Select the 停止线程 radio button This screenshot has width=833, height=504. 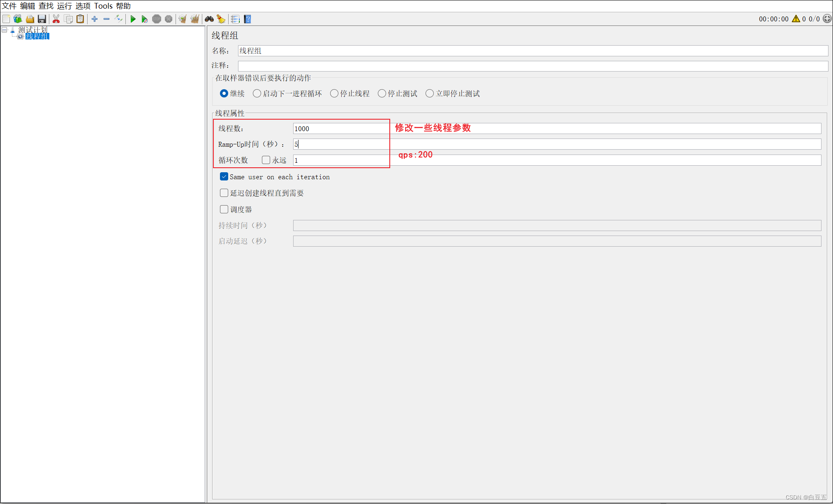334,94
